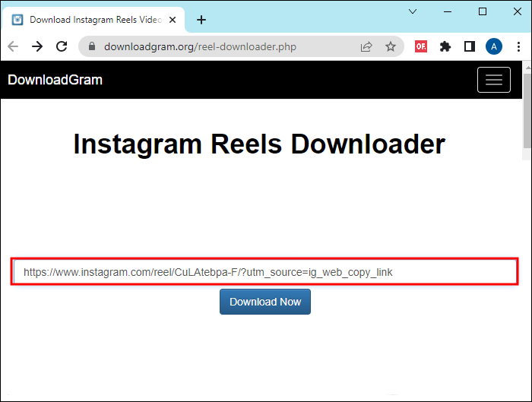Go to the DownloadGram home logo link
Image resolution: width=532 pixels, height=402 pixels.
point(55,80)
